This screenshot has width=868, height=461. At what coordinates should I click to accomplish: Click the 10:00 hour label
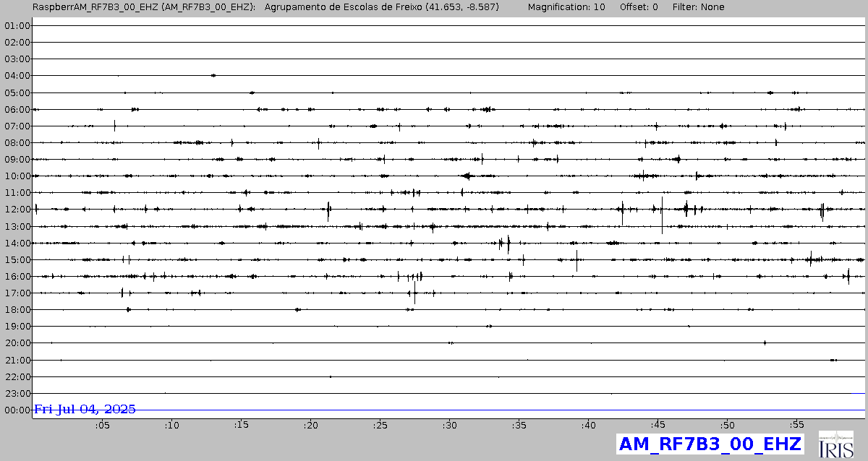[17, 176]
